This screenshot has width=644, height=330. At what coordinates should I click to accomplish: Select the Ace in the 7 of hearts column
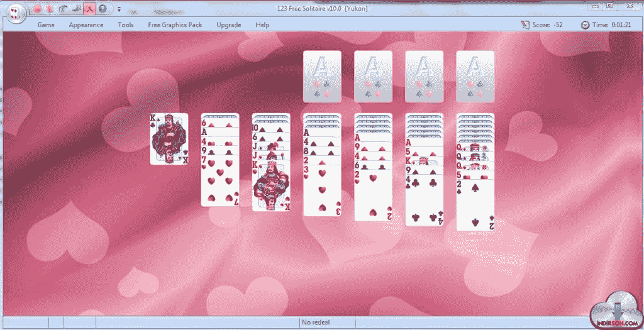coord(220,132)
